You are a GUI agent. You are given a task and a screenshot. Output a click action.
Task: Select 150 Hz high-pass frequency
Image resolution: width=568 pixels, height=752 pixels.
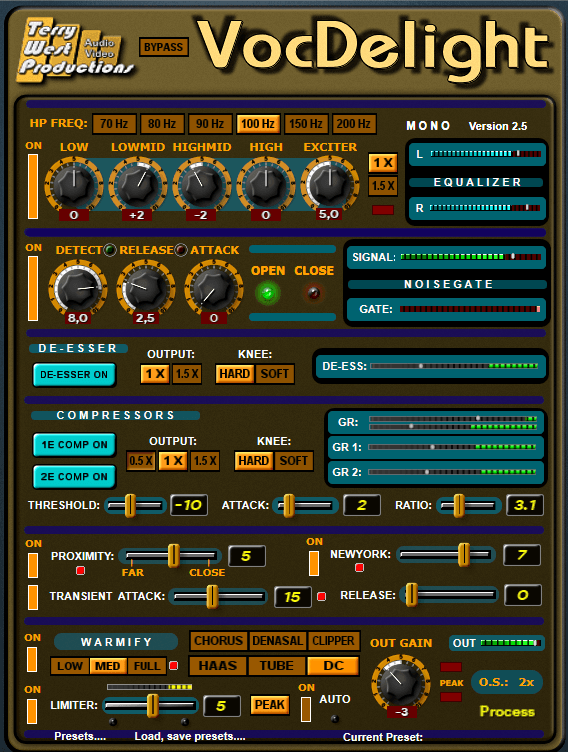[306, 124]
